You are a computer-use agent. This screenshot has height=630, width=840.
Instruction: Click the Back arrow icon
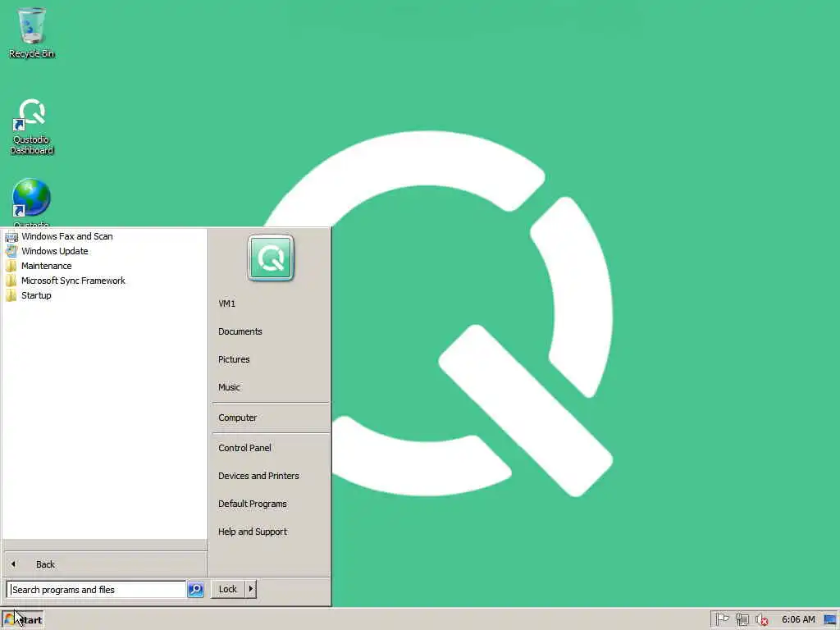pos(13,564)
